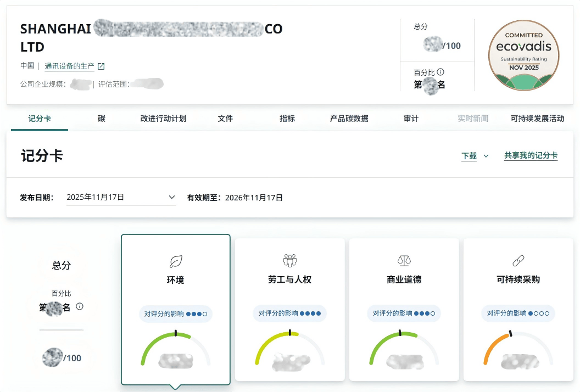Click the chevron arrow next to 下载

coord(486,156)
